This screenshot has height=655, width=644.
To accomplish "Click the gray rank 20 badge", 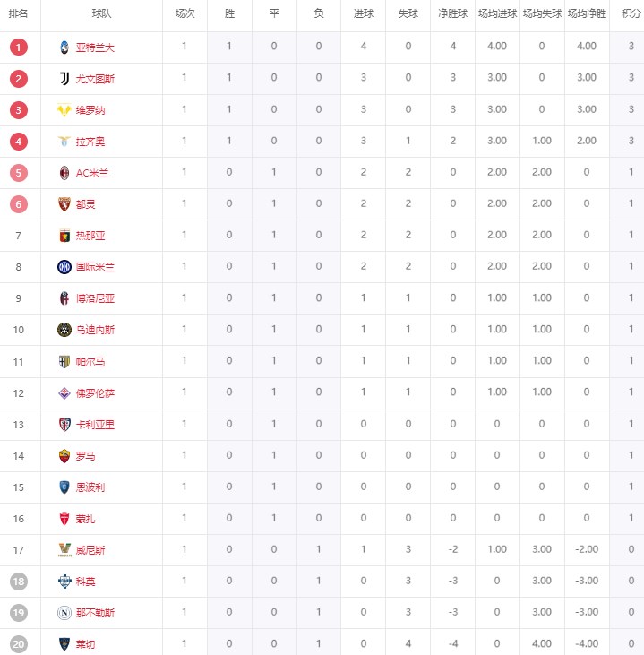I will [x=20, y=644].
